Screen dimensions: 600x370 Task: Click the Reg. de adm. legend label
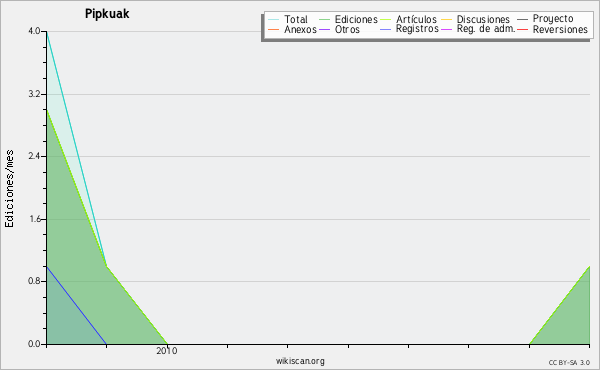[x=486, y=29]
